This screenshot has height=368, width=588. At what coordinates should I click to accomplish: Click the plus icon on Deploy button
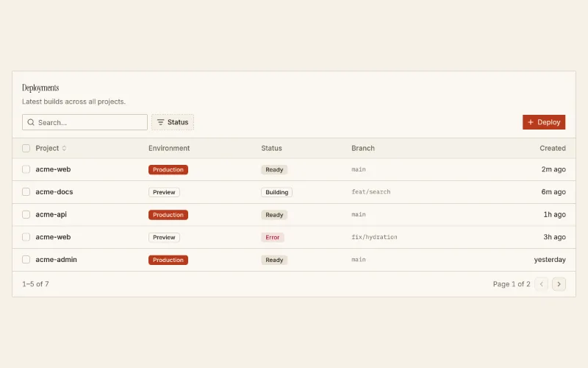(531, 122)
